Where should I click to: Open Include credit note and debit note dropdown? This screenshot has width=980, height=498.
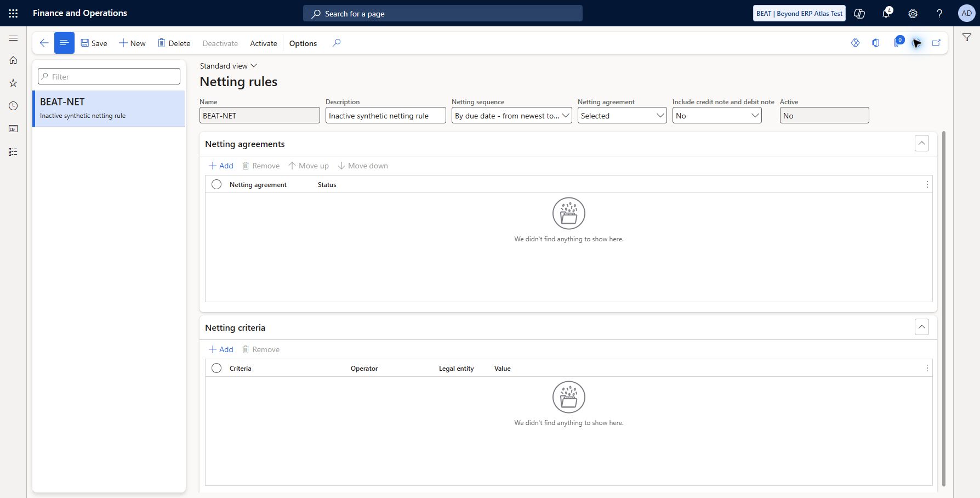pos(717,116)
